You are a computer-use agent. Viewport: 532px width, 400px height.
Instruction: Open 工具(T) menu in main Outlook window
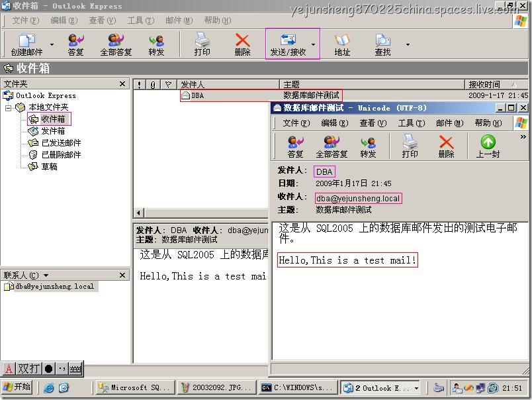click(141, 21)
